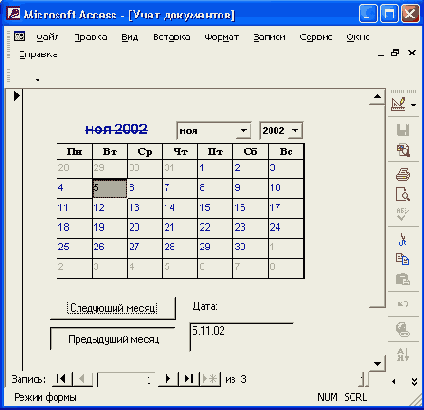
Task: Go to next record navigation arrow
Action: [168, 379]
